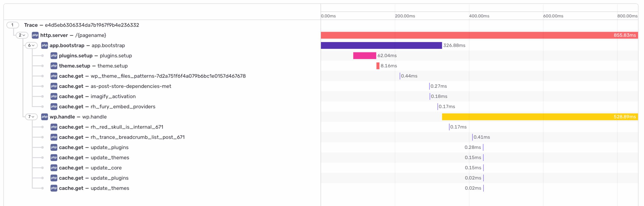
Task: Click php icon of update_core row
Action: pos(54,168)
